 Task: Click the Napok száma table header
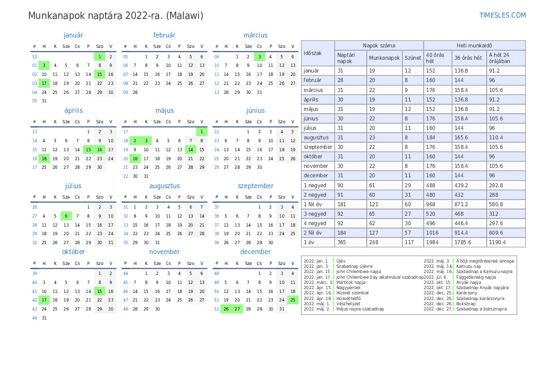pos(379,46)
